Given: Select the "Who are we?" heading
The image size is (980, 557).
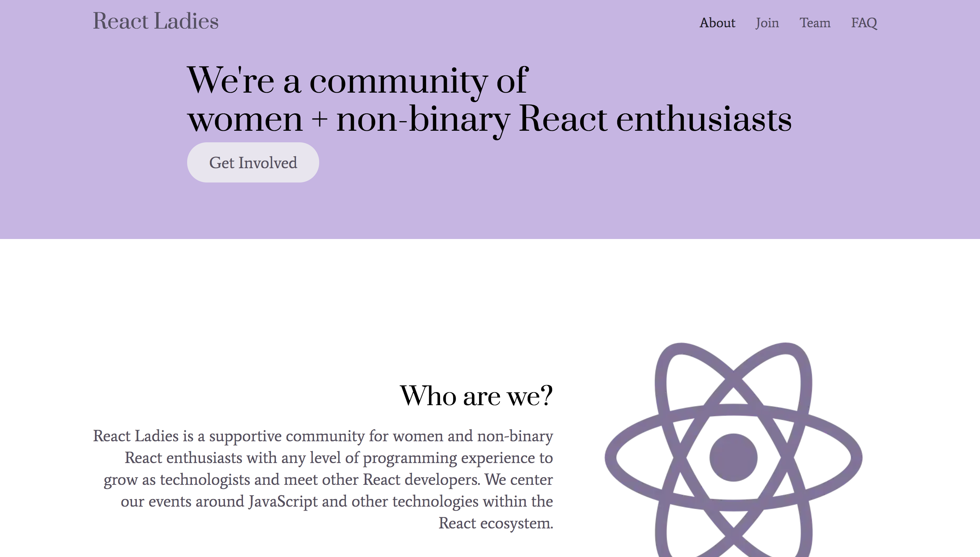Looking at the screenshot, I should (x=476, y=396).
